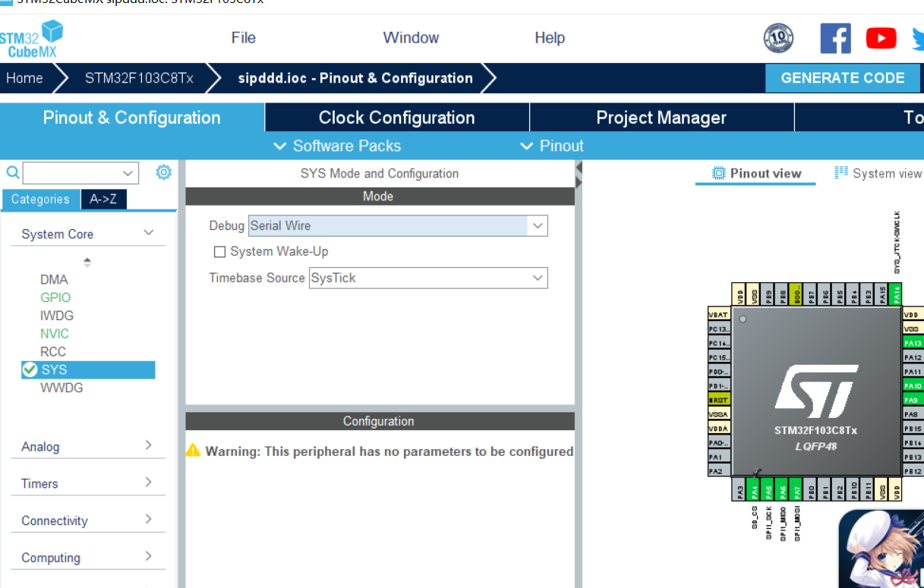Switch to the A->Z tab
Viewport: 924px width, 588px height.
(103, 199)
